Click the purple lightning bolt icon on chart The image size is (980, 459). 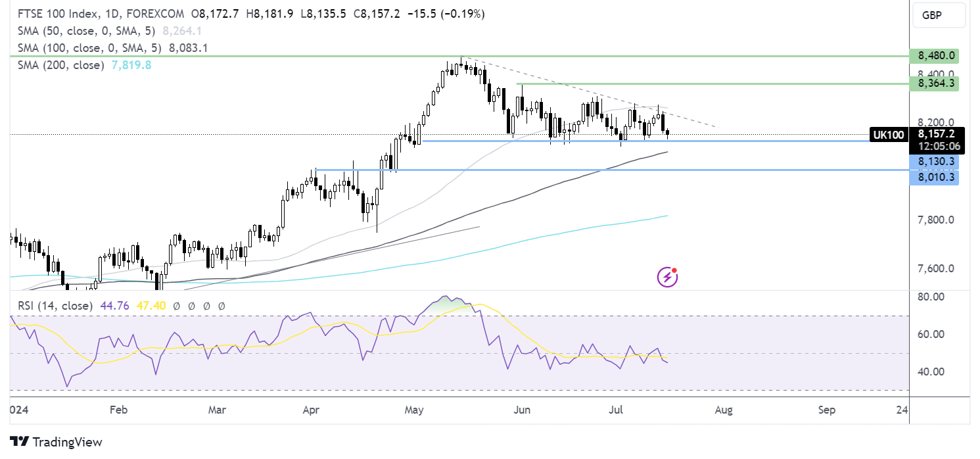tap(668, 278)
